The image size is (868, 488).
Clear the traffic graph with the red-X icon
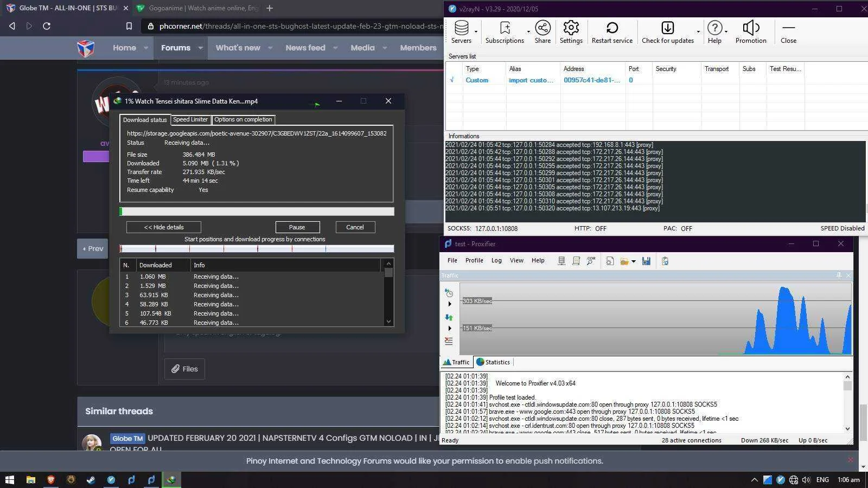point(449,341)
